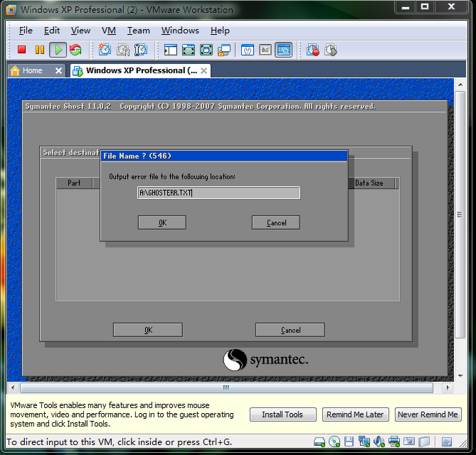Click the A:\GHOSTERR.TXT file name field
This screenshot has height=455, width=476.
click(x=218, y=193)
